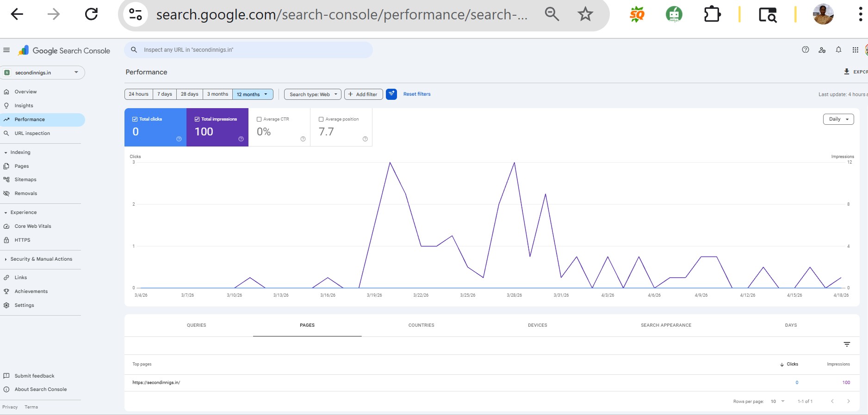
Task: Open the Google apps grid
Action: coord(856,50)
